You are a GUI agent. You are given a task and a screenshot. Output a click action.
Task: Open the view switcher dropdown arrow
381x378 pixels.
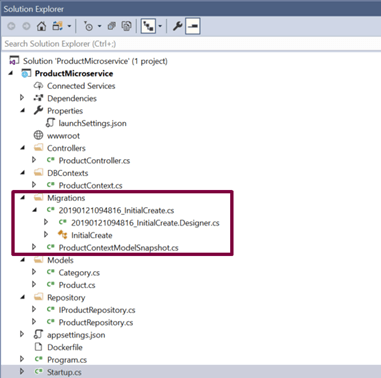[69, 26]
